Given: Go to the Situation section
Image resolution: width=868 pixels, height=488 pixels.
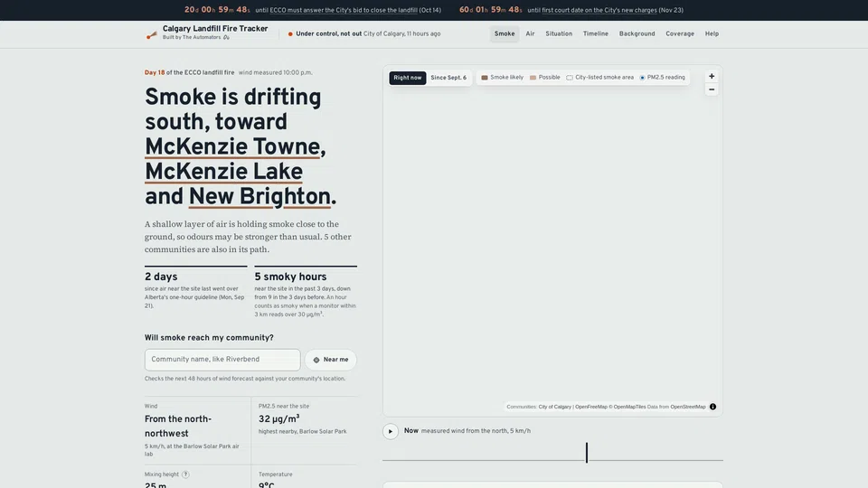Looking at the screenshot, I should coord(559,33).
